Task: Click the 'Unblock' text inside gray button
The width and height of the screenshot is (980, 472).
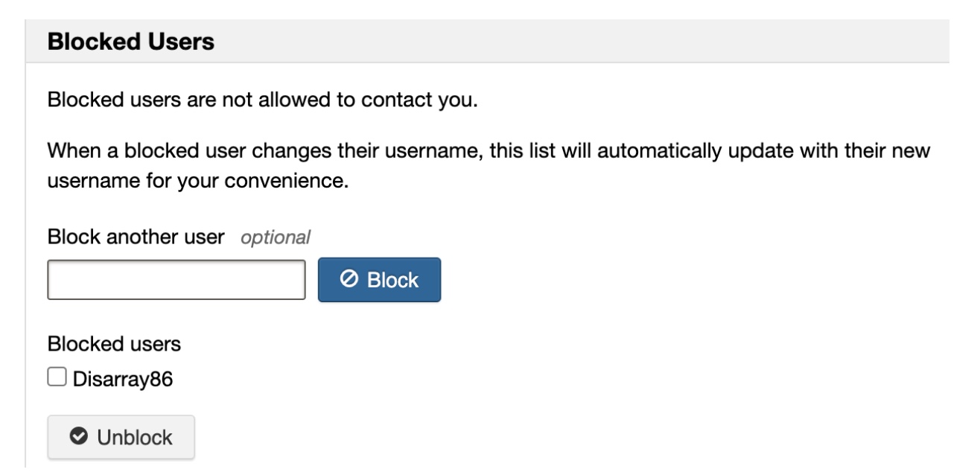Action: (x=135, y=437)
